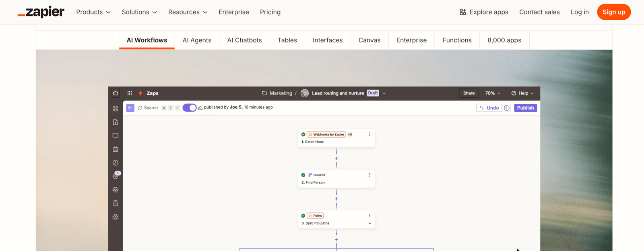The height and width of the screenshot is (251, 644).
Task: Open the sidebar icon with badge 1
Action: tap(116, 175)
